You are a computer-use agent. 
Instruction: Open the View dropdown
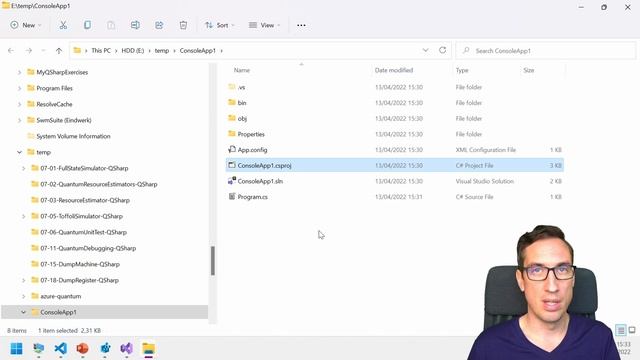tap(264, 25)
